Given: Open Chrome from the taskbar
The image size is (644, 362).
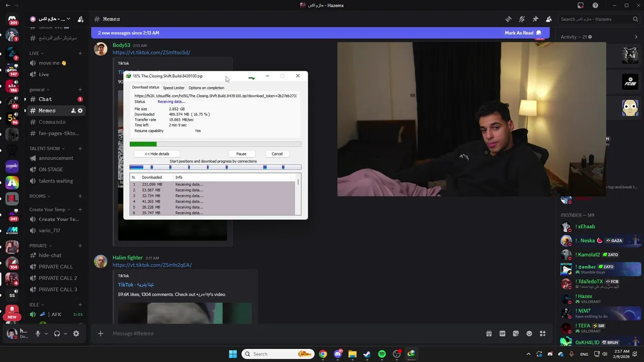Looking at the screenshot, I should [x=323, y=354].
